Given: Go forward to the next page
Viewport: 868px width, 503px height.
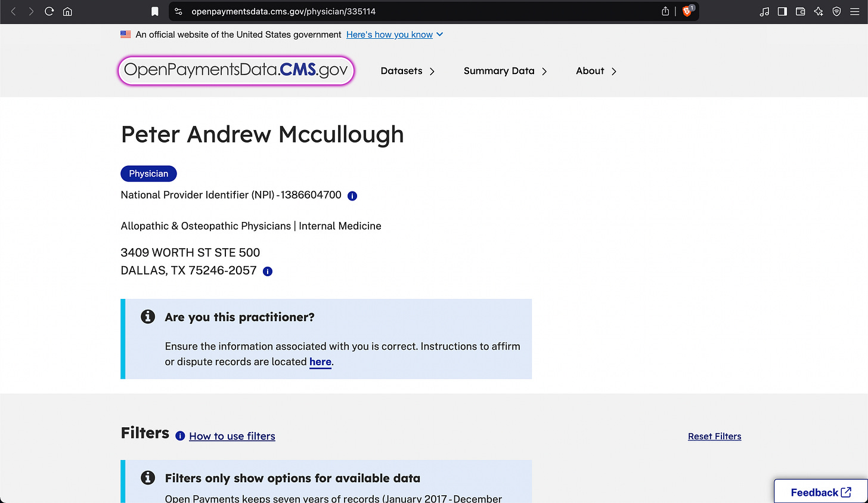Looking at the screenshot, I should click(x=31, y=11).
